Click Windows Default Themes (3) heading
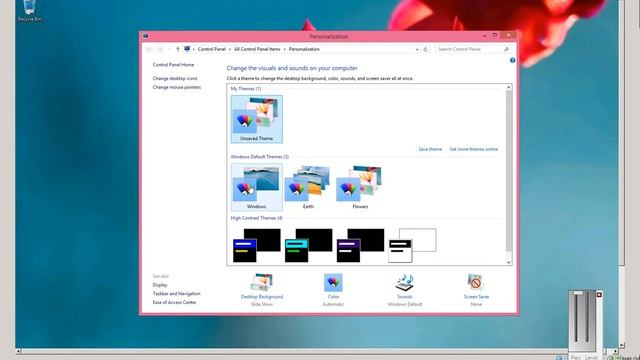The width and height of the screenshot is (640, 360). click(260, 157)
